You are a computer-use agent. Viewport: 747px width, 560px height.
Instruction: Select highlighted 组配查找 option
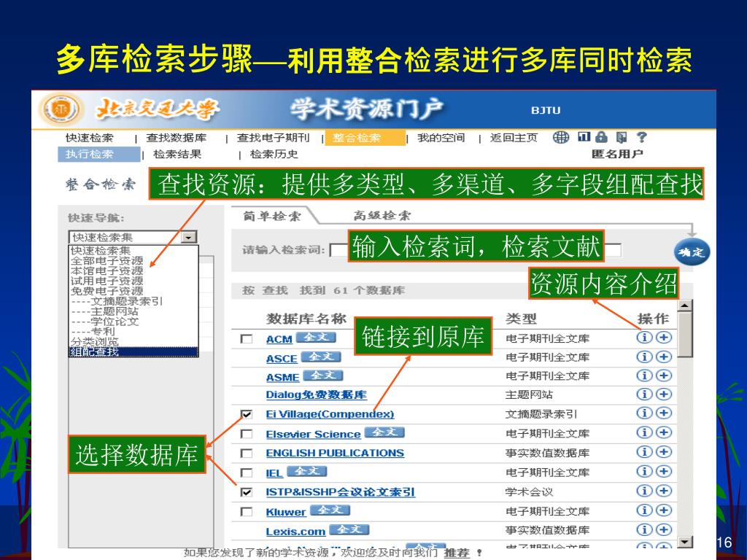pos(134,351)
